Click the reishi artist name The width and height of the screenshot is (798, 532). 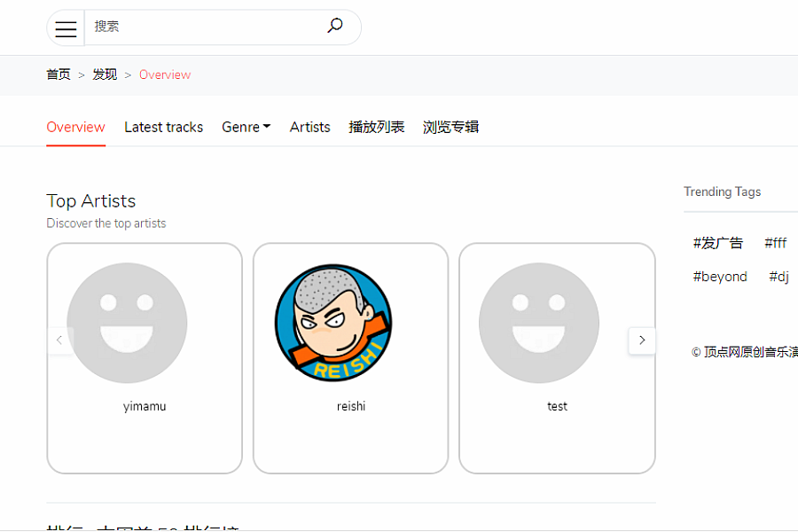pyautogui.click(x=351, y=406)
